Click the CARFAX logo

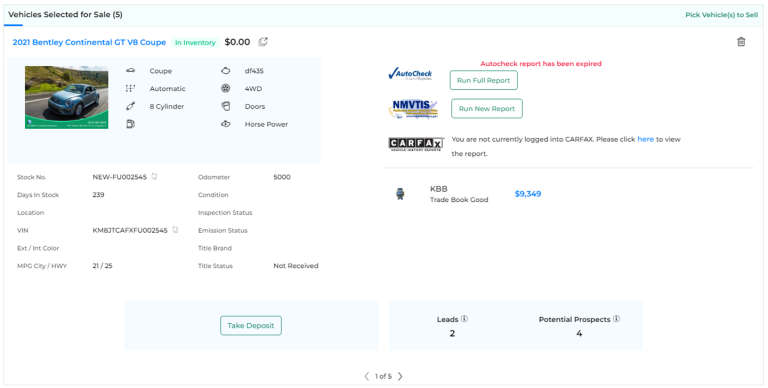(416, 144)
